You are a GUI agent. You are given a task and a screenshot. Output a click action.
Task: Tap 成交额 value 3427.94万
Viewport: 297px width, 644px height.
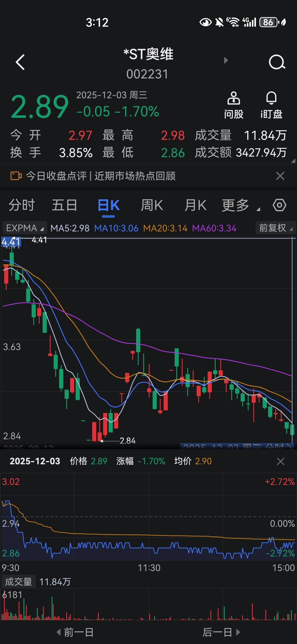point(261,153)
